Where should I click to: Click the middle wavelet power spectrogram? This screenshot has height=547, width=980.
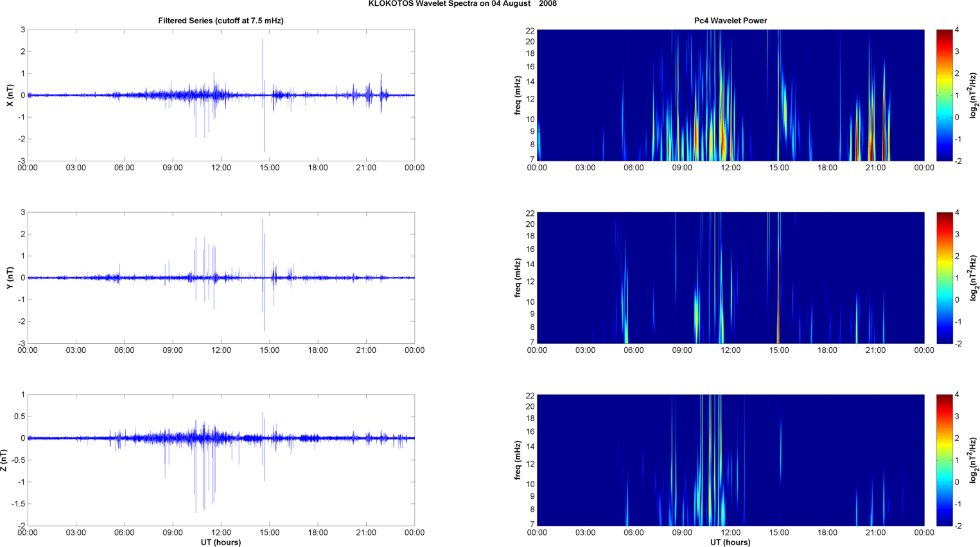point(730,278)
